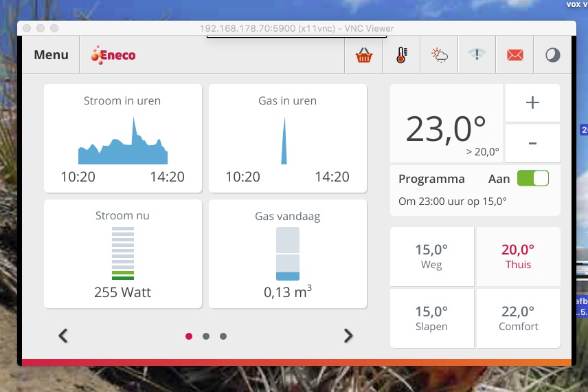Open the Stroom nu power meter tile
The height and width of the screenshot is (392, 588).
click(x=123, y=254)
